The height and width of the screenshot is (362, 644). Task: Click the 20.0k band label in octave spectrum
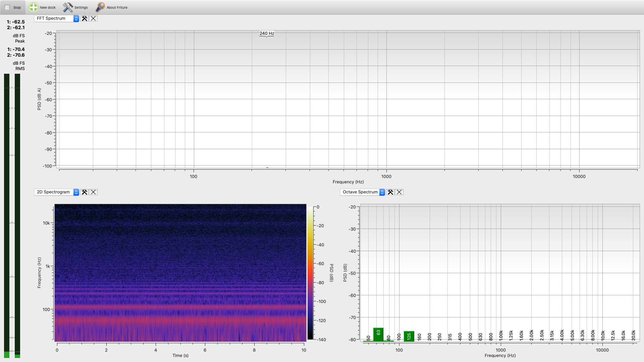click(633, 335)
